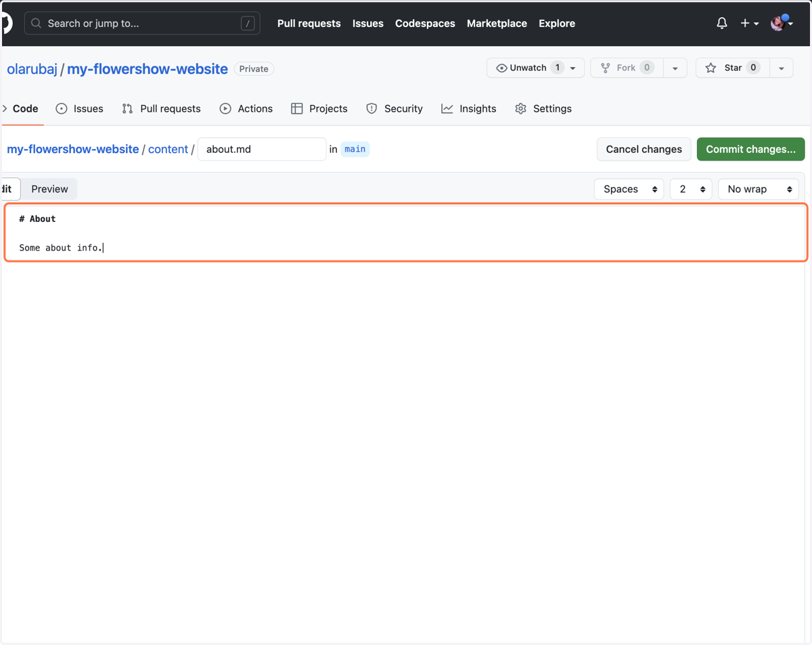Focus the Search or jump to field
Viewport: 812px width, 645px height.
pos(142,23)
